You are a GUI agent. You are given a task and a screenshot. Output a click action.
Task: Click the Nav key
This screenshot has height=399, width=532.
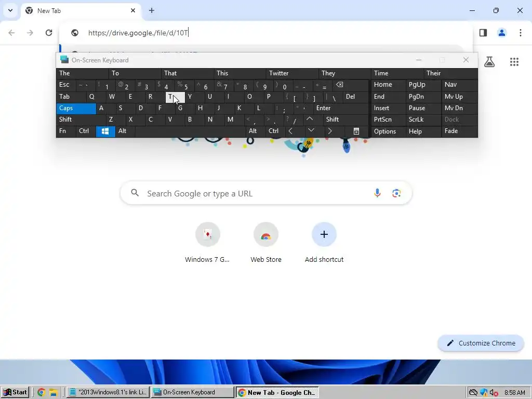click(x=459, y=85)
